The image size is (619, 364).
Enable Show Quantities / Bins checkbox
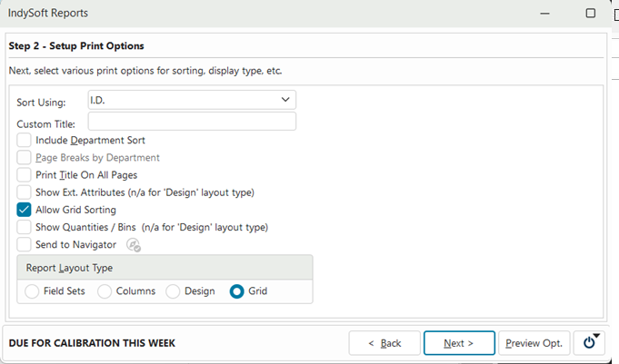point(24,227)
